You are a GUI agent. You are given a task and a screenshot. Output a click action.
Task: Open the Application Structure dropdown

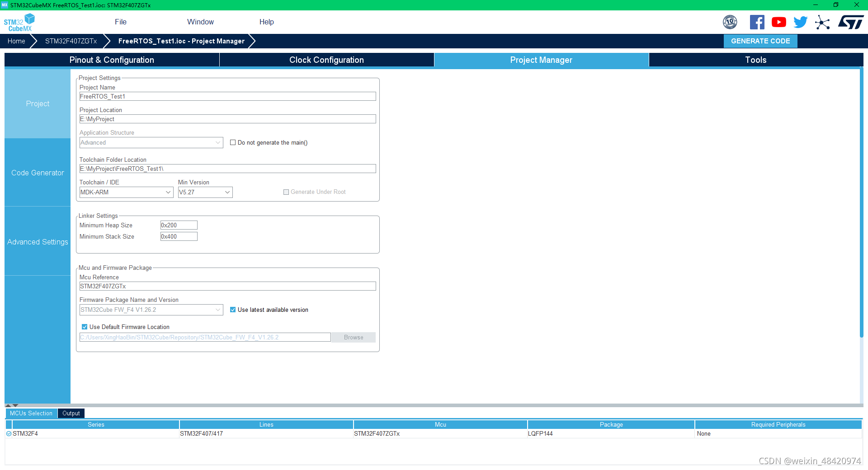(151, 142)
